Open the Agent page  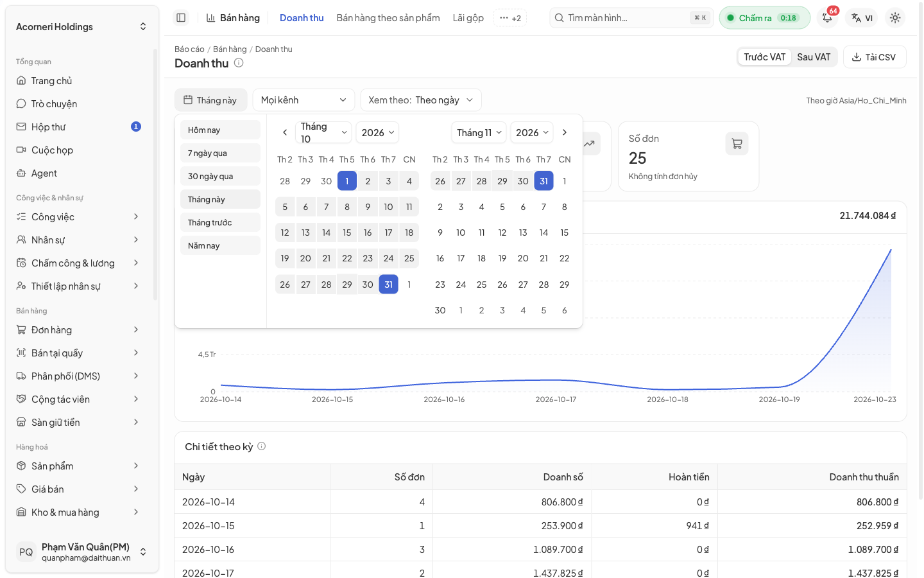[x=79, y=173]
